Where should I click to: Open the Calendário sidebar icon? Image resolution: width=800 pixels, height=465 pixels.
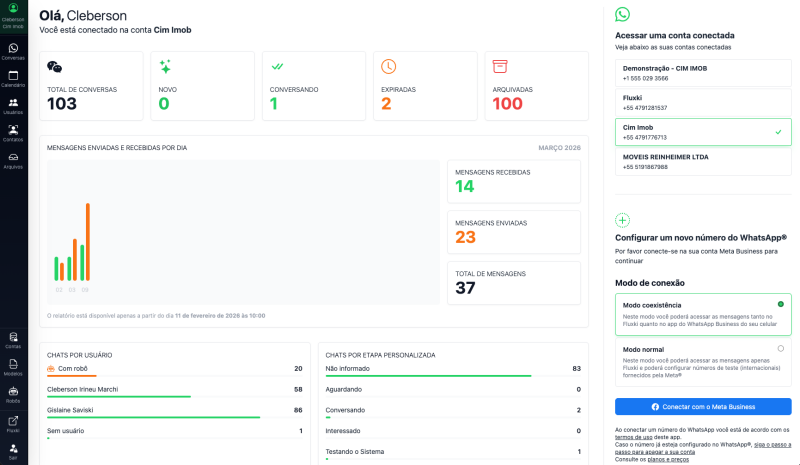13,78
